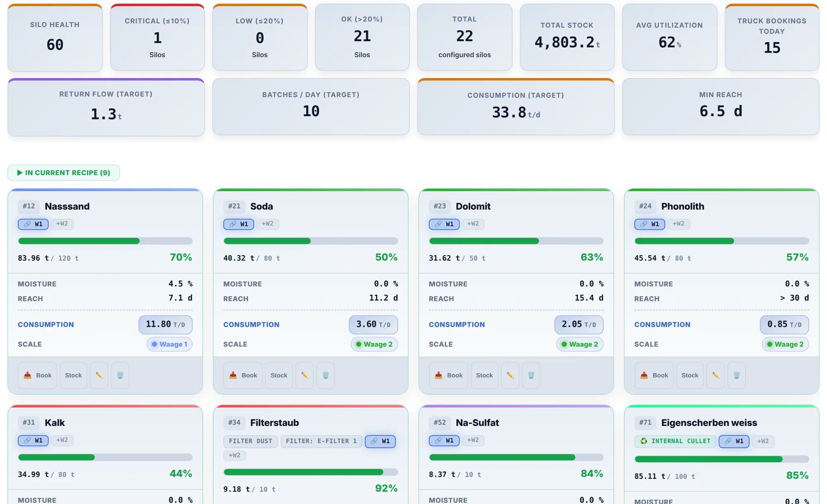The width and height of the screenshot is (827, 504).
Task: Click the Avg Utilization tile
Action: click(669, 37)
